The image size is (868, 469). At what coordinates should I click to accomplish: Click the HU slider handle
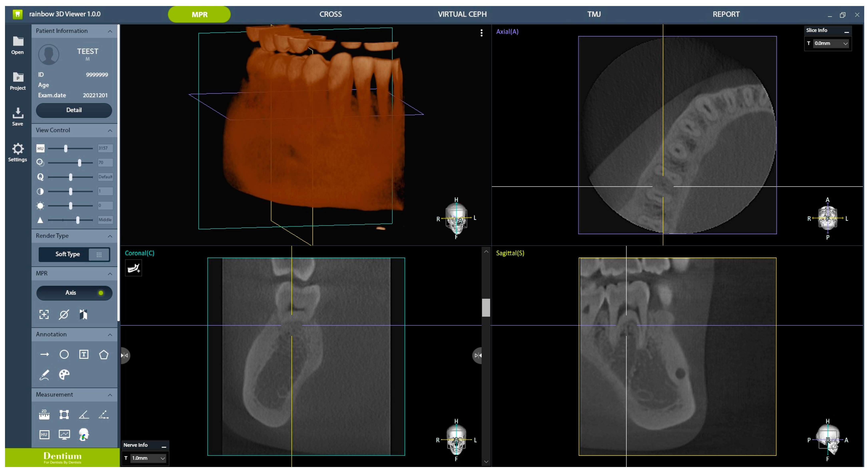click(66, 148)
